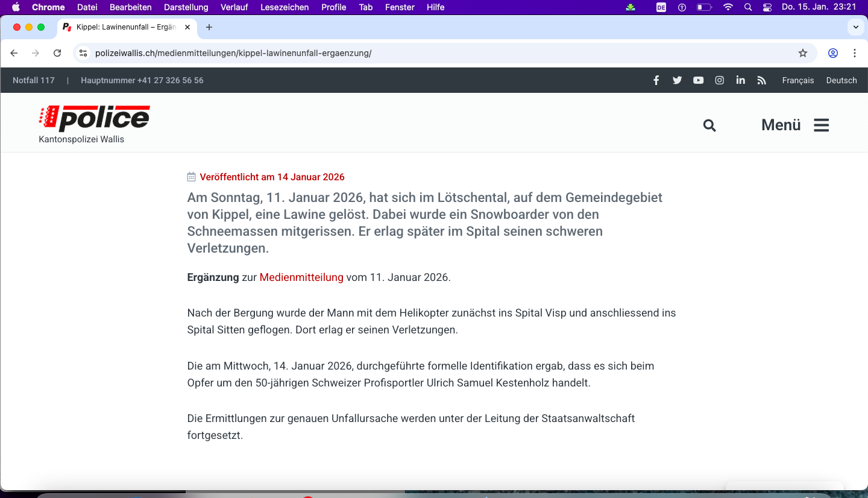The height and width of the screenshot is (498, 868).
Task: Open the LinkedIn page icon
Action: 740,80
